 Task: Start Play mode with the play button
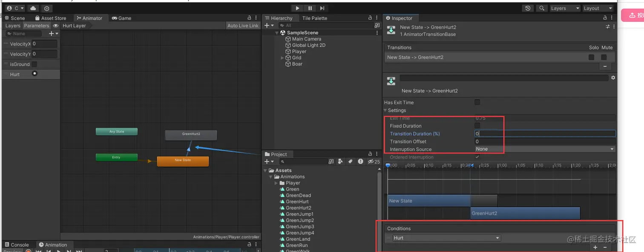pyautogui.click(x=297, y=8)
